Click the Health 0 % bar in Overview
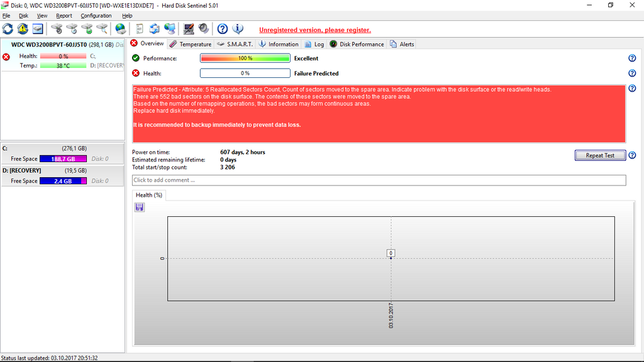644x362 pixels. pyautogui.click(x=245, y=74)
